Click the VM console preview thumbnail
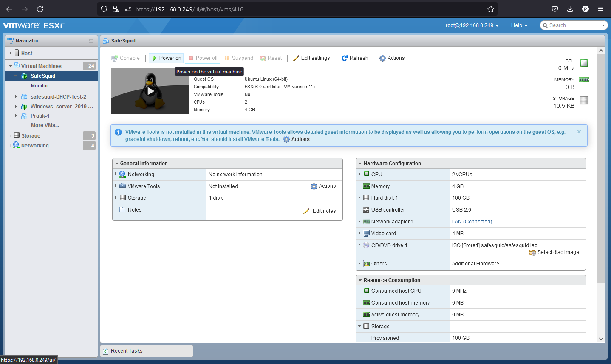This screenshot has width=611, height=364. coord(150,91)
